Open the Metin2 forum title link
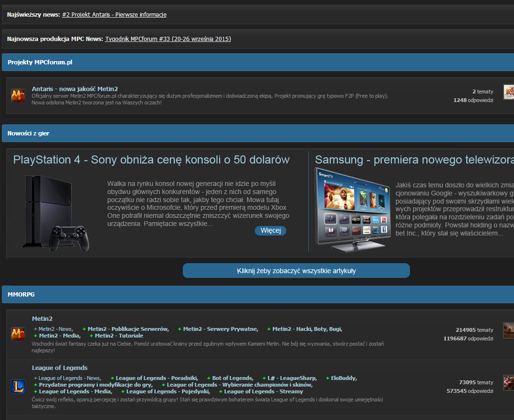Screen dimensions: 514x420 tap(42, 318)
